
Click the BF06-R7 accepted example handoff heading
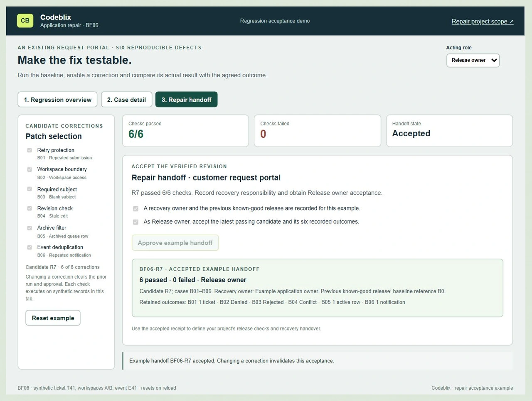tap(199, 269)
